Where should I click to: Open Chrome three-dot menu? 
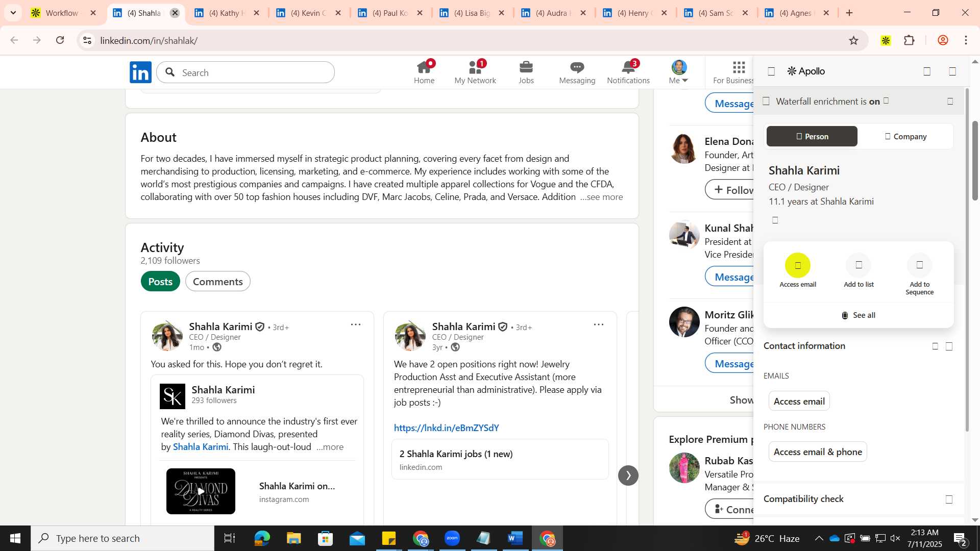966,40
